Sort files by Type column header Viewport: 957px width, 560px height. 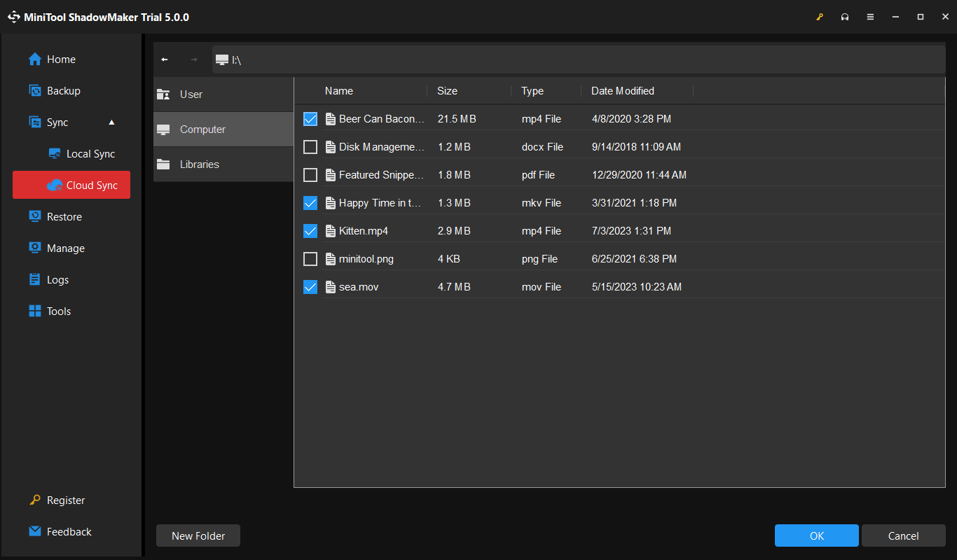[532, 91]
